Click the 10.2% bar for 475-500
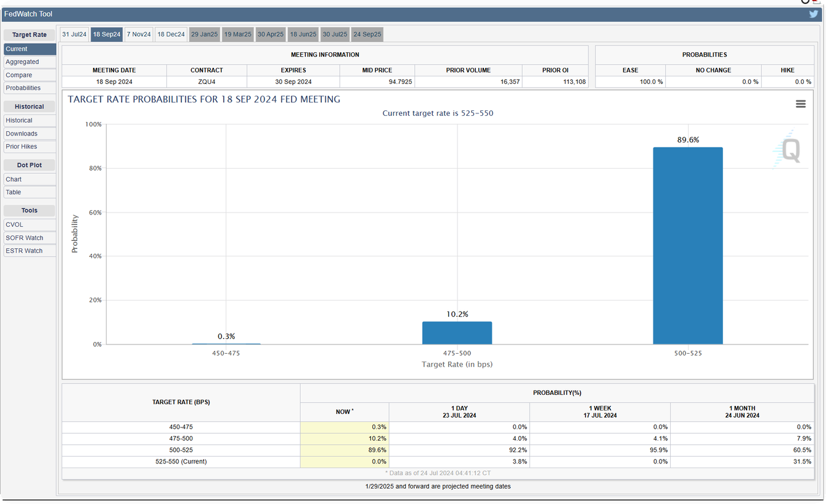The width and height of the screenshot is (826, 504). [x=457, y=333]
